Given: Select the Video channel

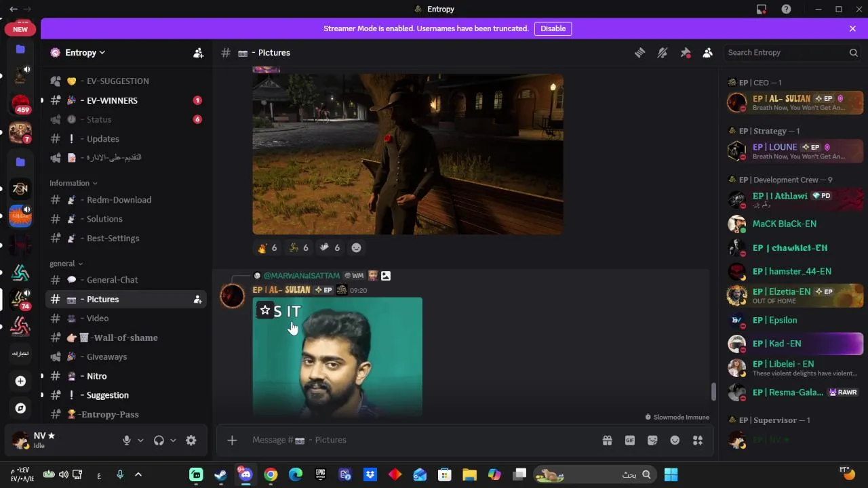Looking at the screenshot, I should pos(126,319).
